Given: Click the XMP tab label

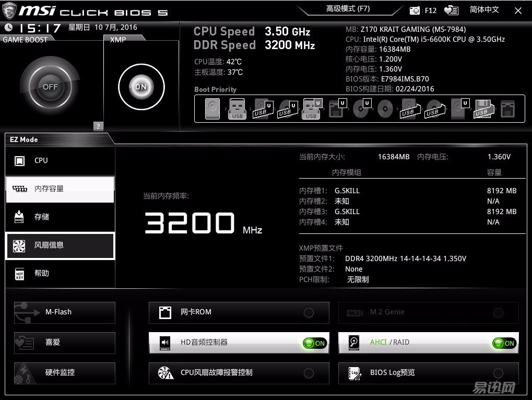Looking at the screenshot, I should click(x=118, y=40).
